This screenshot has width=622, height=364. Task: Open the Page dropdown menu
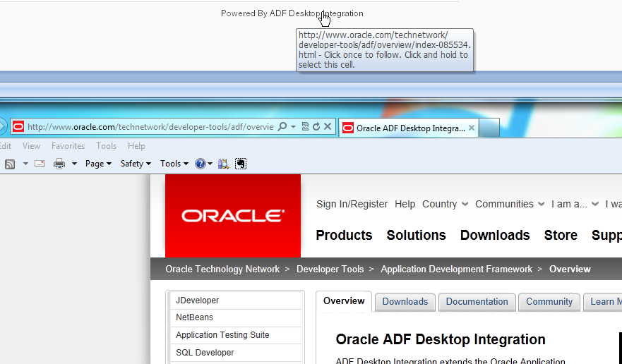[98, 164]
